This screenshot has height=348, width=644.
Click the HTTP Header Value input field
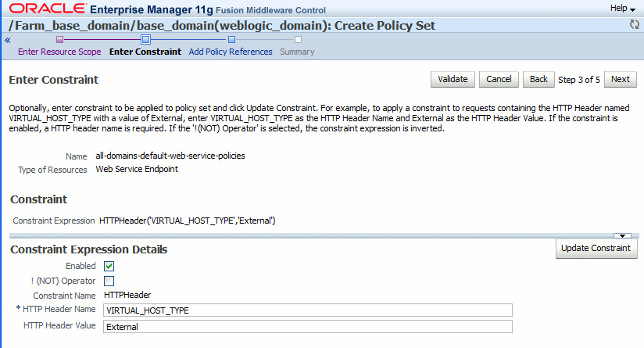(x=308, y=327)
